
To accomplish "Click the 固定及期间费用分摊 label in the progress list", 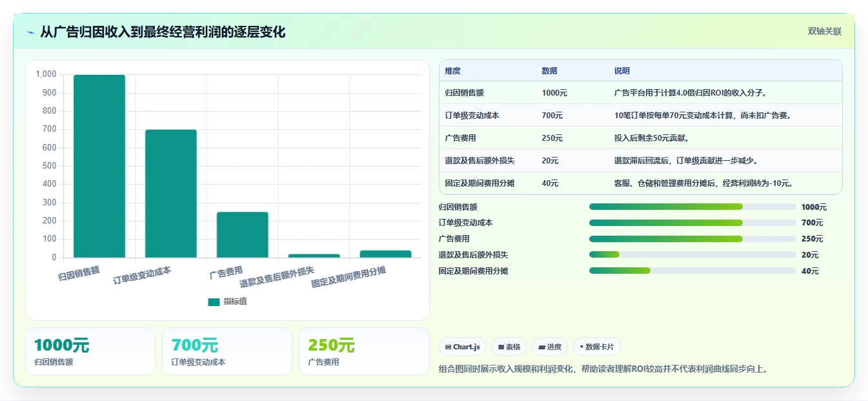I will pyautogui.click(x=473, y=271).
